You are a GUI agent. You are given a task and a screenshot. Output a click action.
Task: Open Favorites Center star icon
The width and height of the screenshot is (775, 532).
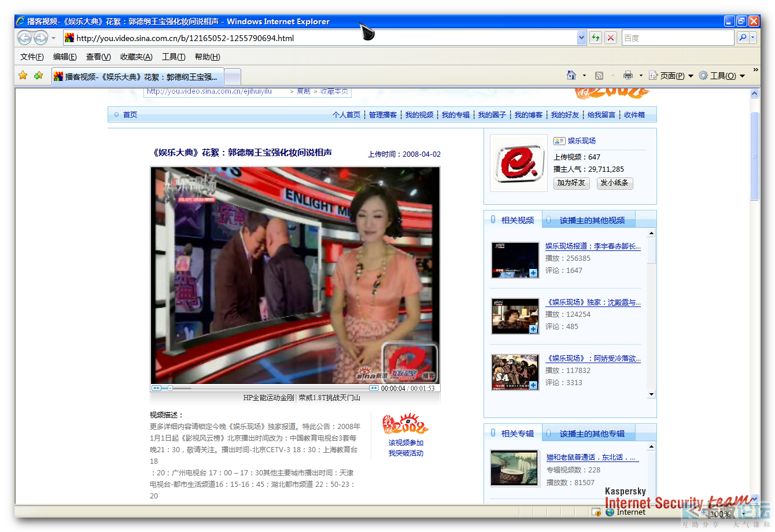pos(23,75)
